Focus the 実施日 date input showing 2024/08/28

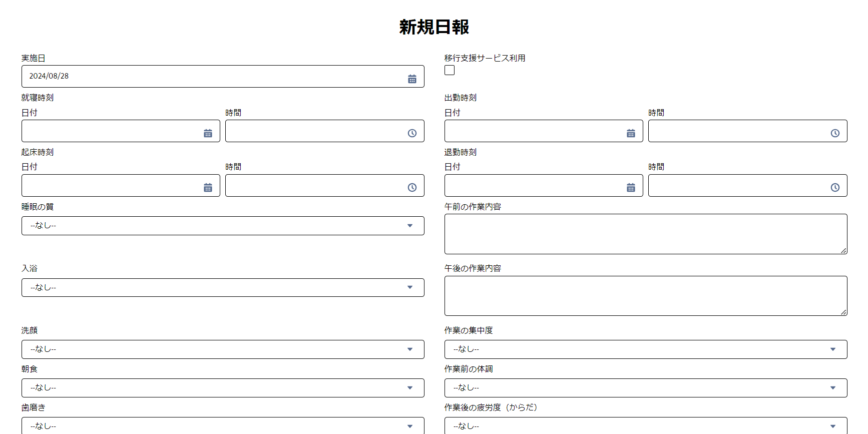tap(223, 76)
